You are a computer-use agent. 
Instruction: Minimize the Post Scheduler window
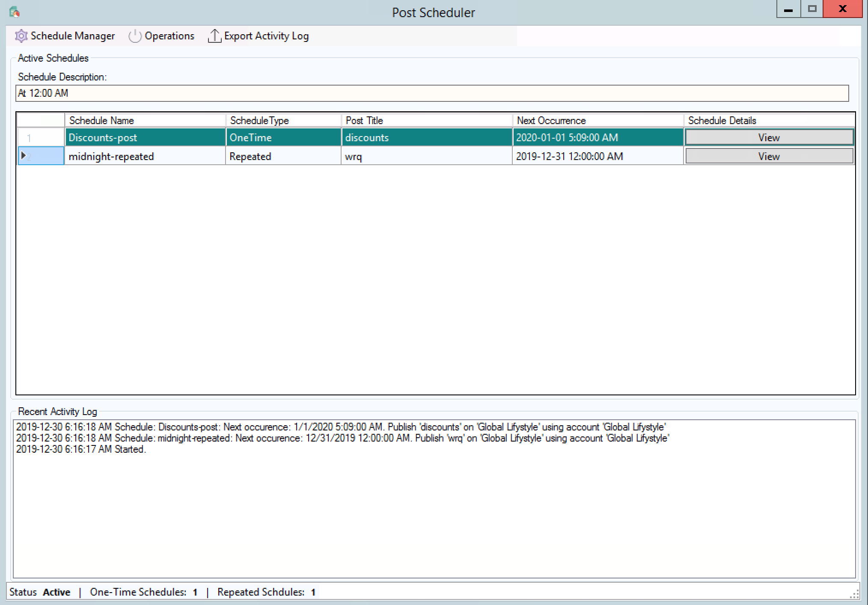click(x=788, y=9)
